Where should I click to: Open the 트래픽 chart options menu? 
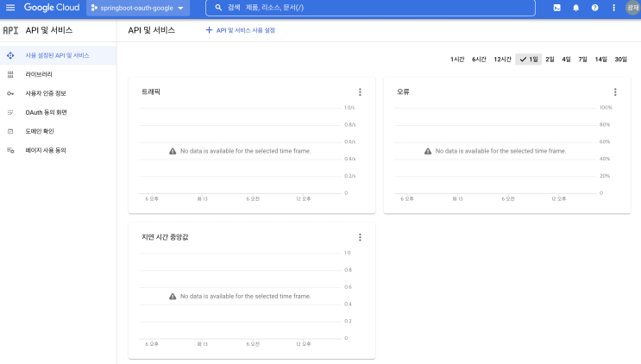point(360,92)
